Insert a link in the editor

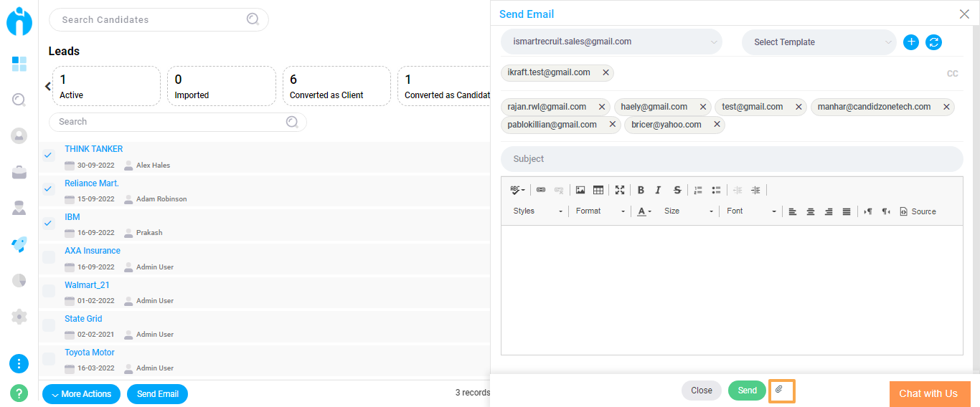(x=541, y=190)
